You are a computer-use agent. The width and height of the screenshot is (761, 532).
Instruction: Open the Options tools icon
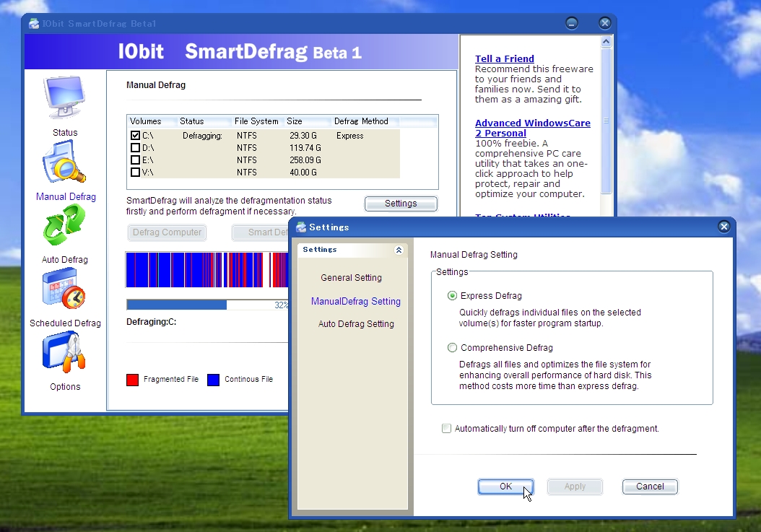[64, 352]
